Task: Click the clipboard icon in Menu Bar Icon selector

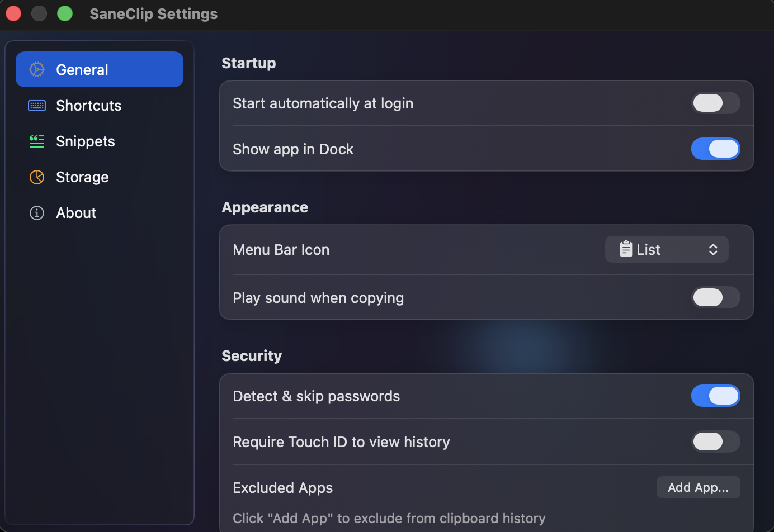Action: 626,249
